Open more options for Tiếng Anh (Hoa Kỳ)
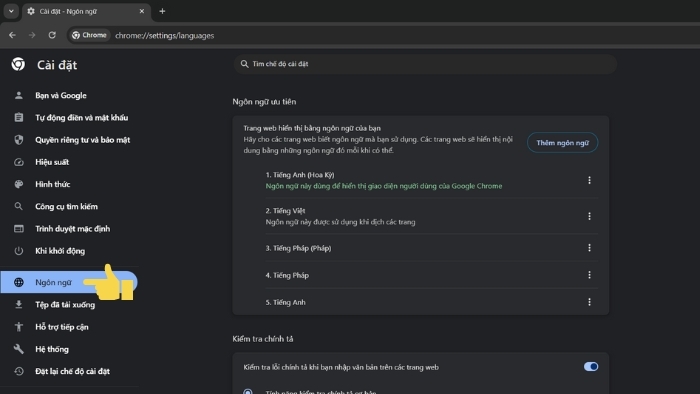 [589, 180]
